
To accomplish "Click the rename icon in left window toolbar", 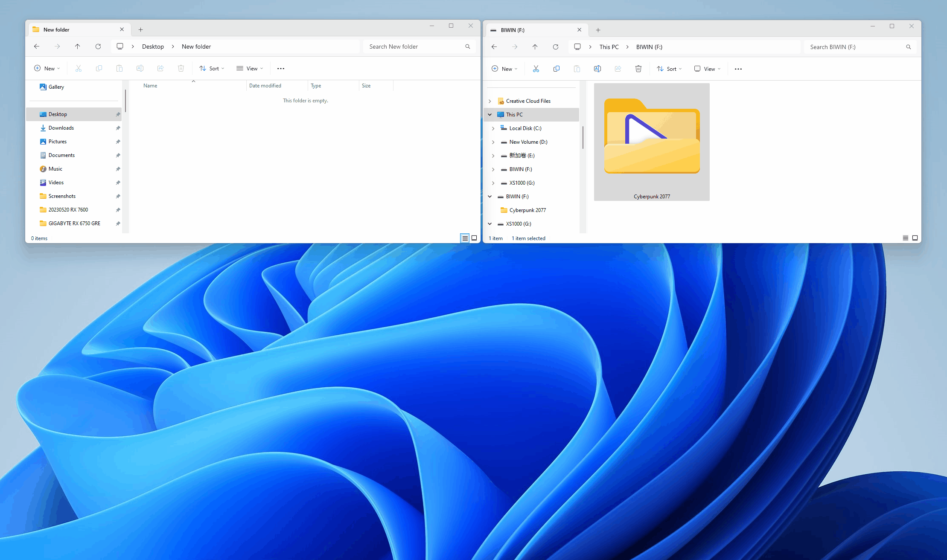I will click(x=140, y=68).
